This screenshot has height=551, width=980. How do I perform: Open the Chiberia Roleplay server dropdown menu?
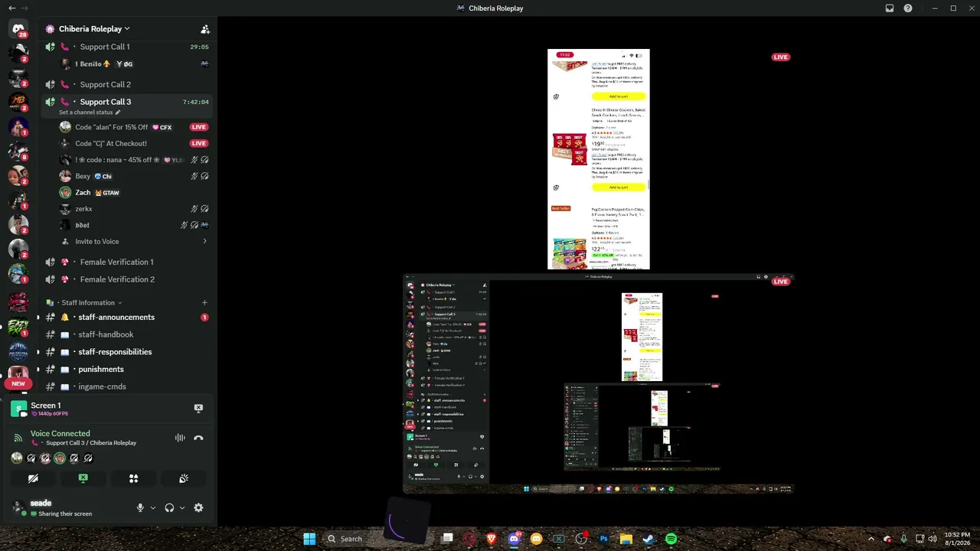(93, 29)
